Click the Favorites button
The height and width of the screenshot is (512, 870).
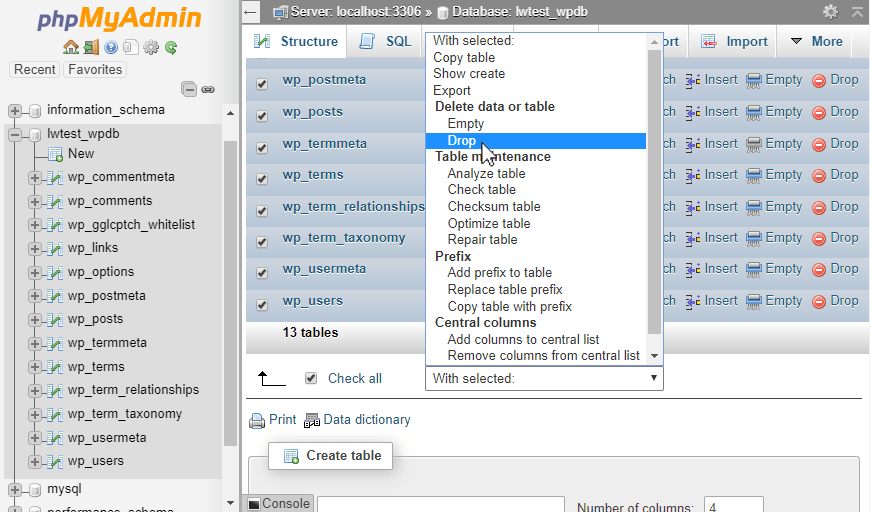point(95,69)
